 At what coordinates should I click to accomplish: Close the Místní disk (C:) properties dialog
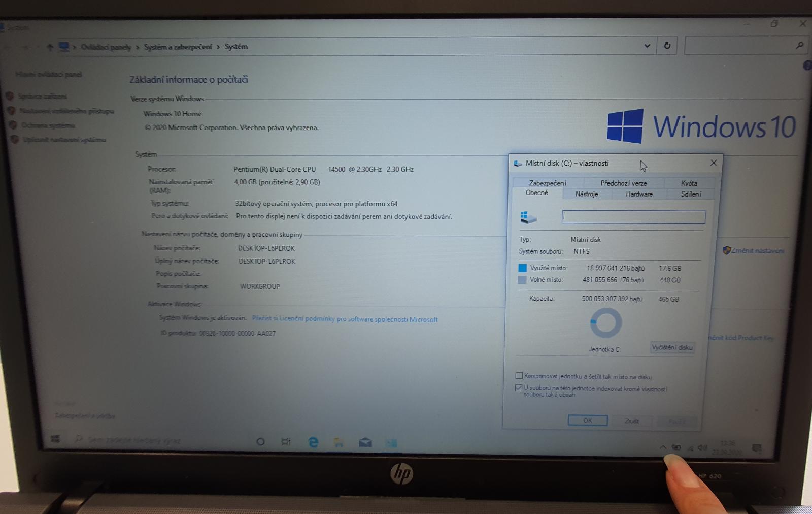point(714,163)
